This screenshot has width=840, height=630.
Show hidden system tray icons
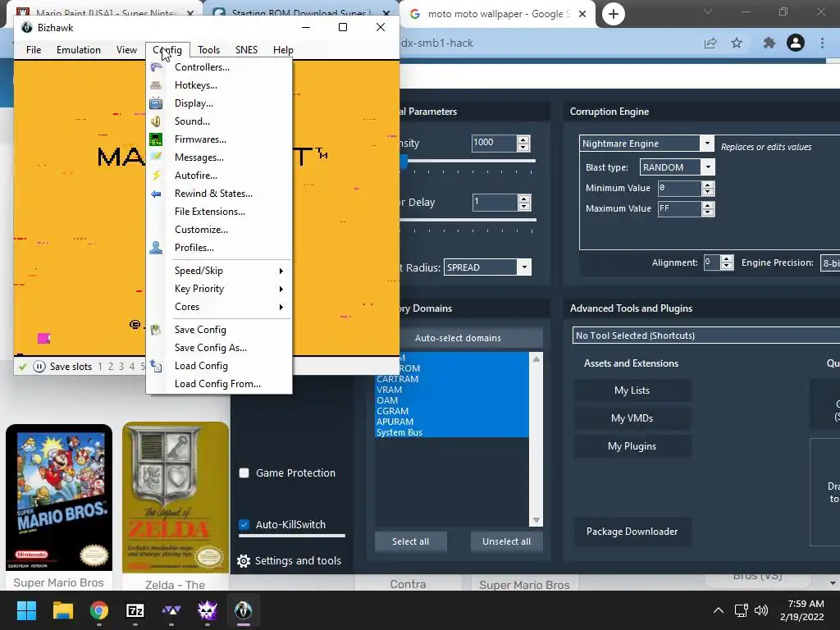pos(719,610)
